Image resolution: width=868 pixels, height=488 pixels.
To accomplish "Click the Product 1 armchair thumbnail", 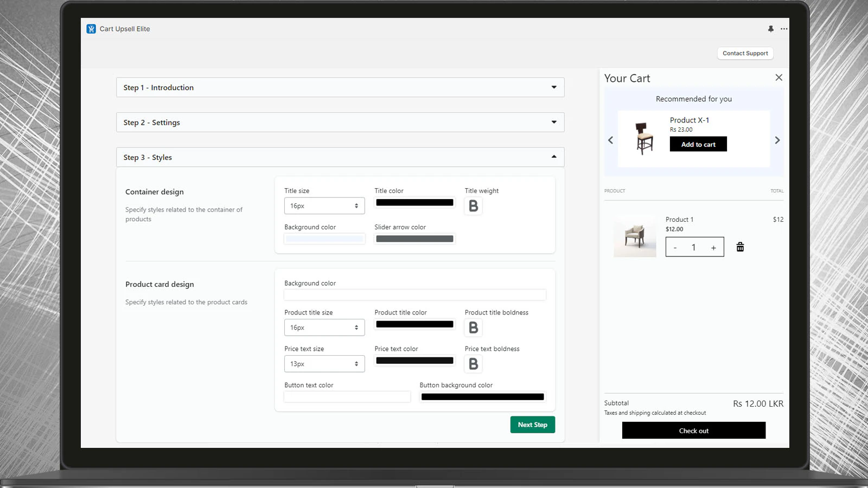I will (x=635, y=236).
